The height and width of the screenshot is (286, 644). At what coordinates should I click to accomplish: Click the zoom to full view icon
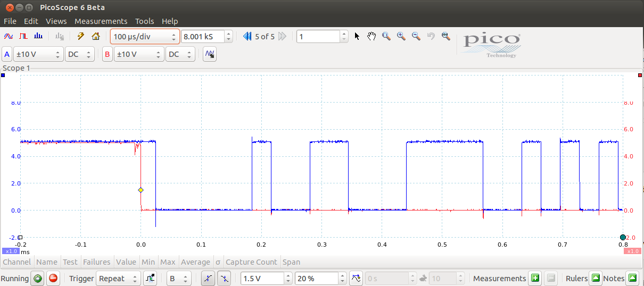(x=446, y=36)
